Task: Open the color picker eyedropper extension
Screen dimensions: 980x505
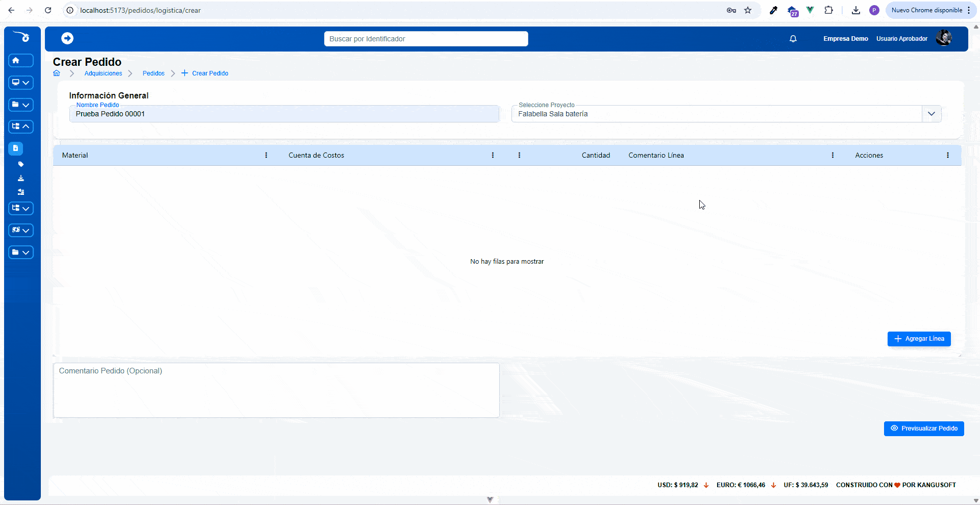Action: [773, 10]
